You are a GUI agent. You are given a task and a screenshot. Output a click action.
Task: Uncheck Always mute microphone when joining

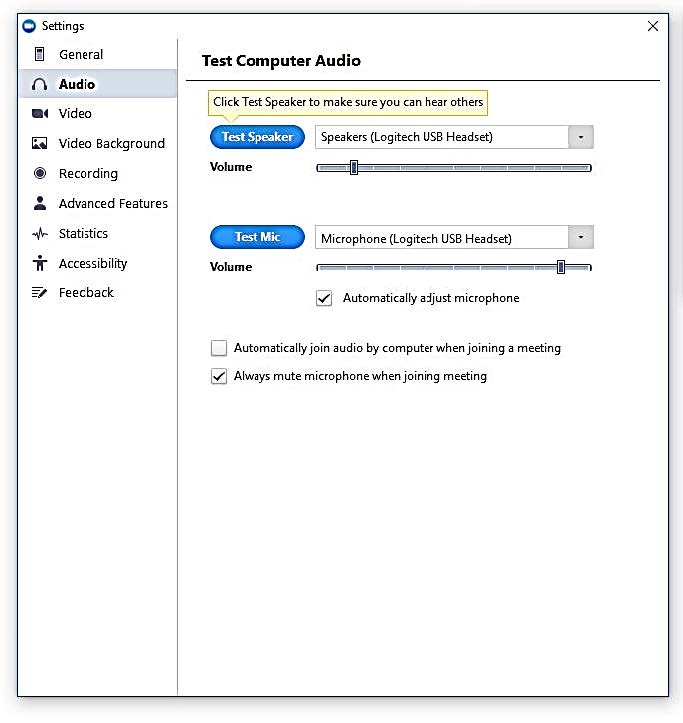pyautogui.click(x=219, y=377)
